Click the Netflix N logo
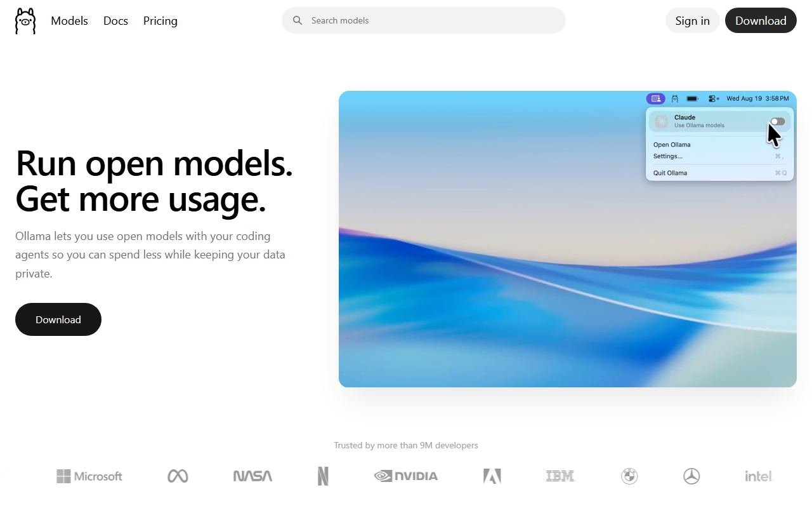Image resolution: width=812 pixels, height=508 pixels. 323,476
